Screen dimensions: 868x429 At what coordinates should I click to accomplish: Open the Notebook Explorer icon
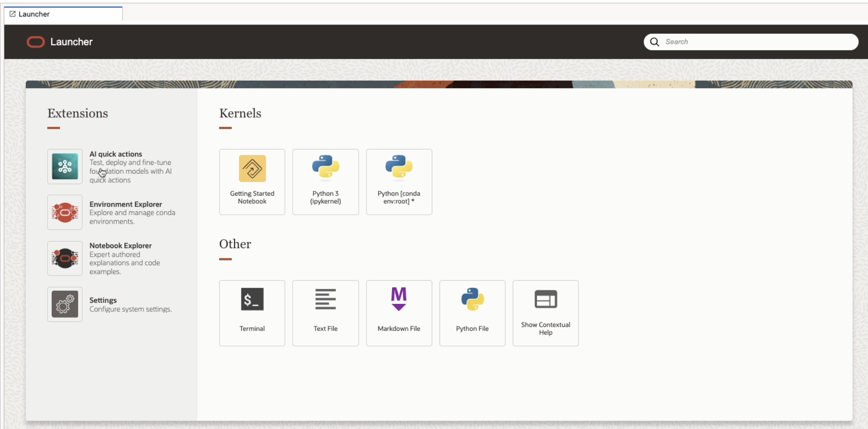pos(65,258)
